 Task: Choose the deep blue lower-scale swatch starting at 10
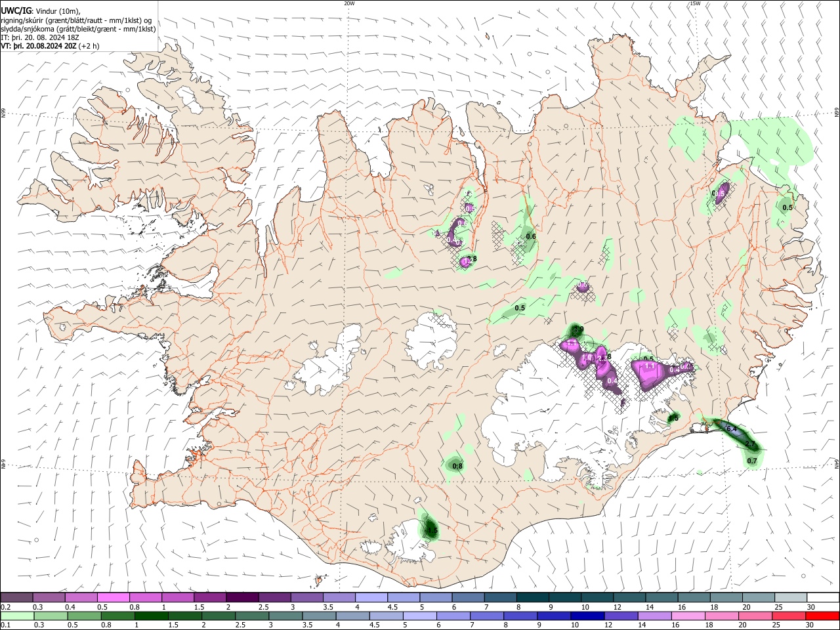point(587,616)
